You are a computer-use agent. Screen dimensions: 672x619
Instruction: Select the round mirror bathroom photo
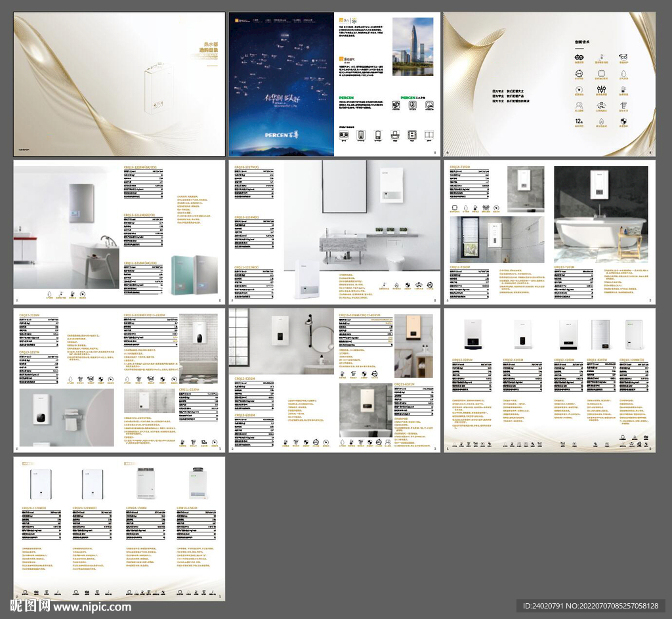(282, 341)
